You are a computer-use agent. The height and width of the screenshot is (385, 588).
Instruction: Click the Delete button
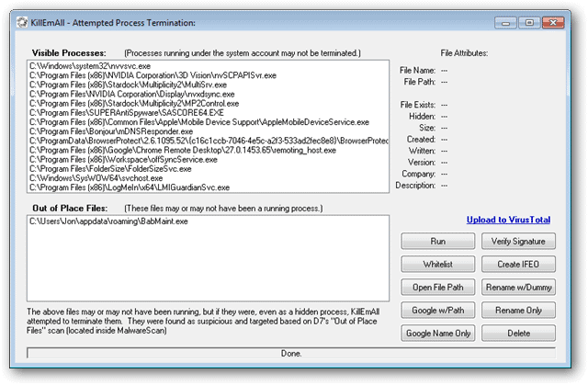pyautogui.click(x=518, y=334)
